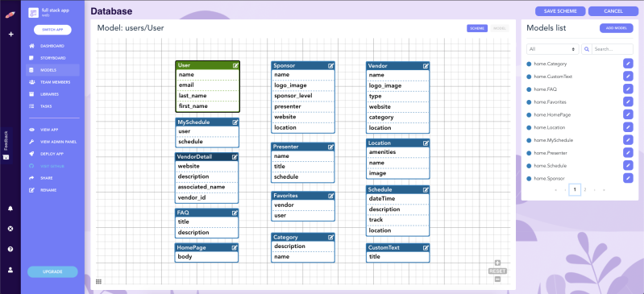Click the models Search input field
Viewport: 644px width, 294px height.
click(x=613, y=49)
